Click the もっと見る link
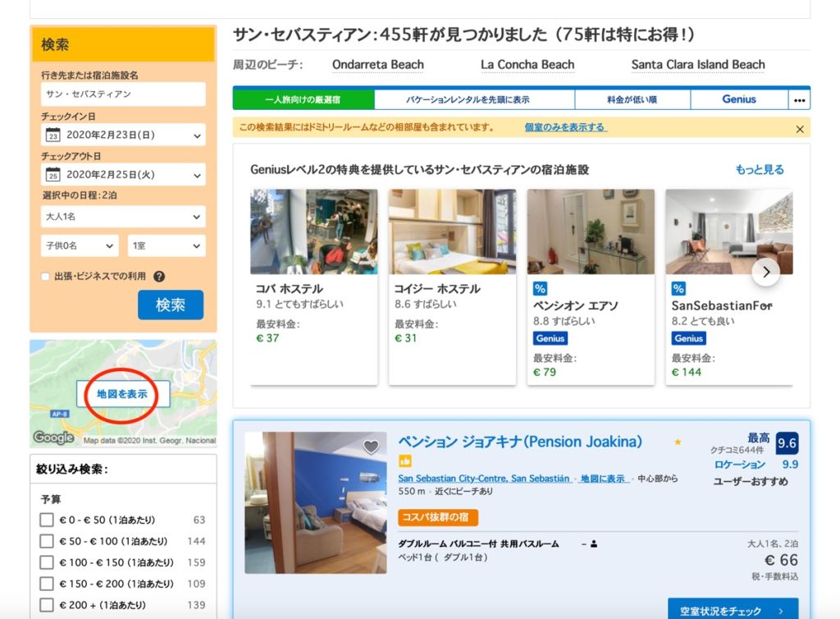This screenshot has width=840, height=619. point(760,170)
